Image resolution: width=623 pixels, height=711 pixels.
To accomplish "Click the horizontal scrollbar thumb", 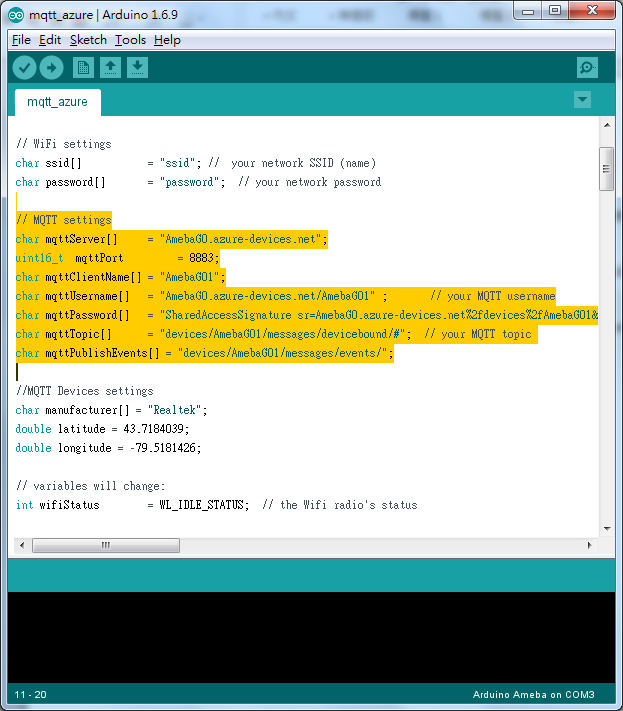I will pos(106,545).
